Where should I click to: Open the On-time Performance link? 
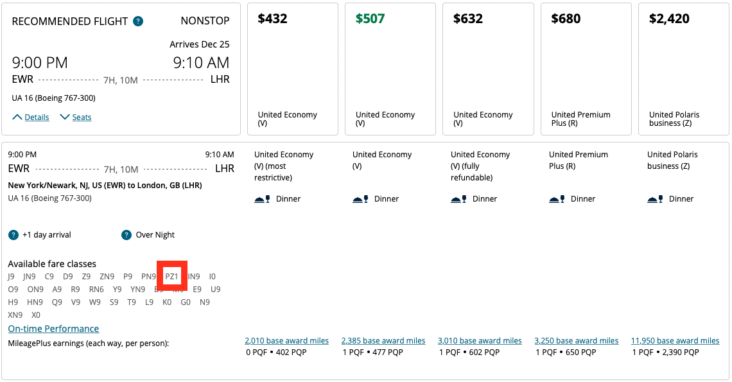(x=53, y=329)
